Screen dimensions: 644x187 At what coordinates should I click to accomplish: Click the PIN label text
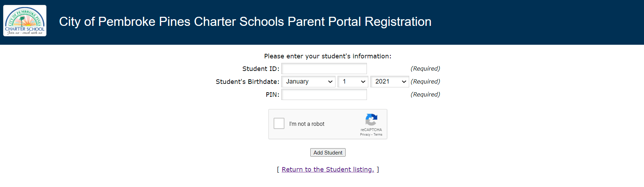click(x=272, y=95)
